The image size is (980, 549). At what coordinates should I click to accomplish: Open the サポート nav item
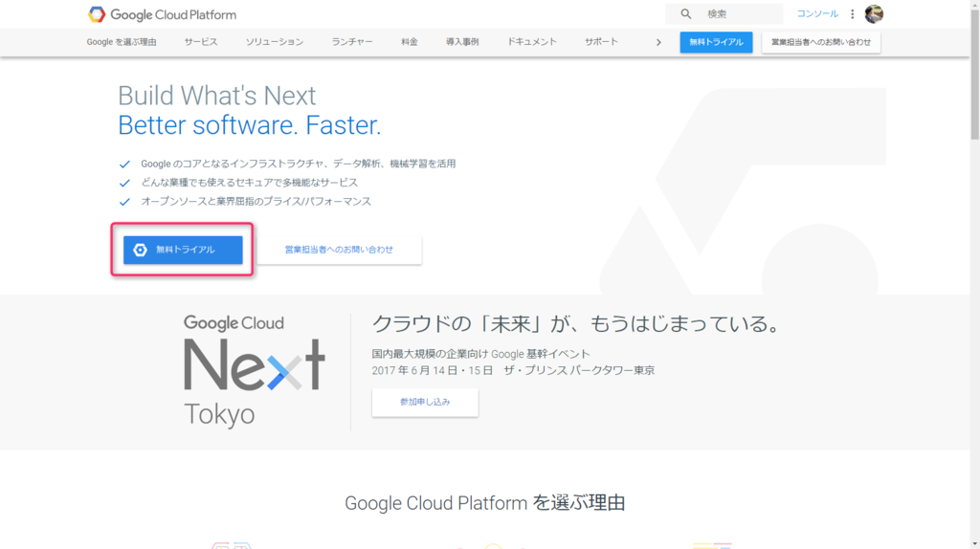pyautogui.click(x=601, y=42)
